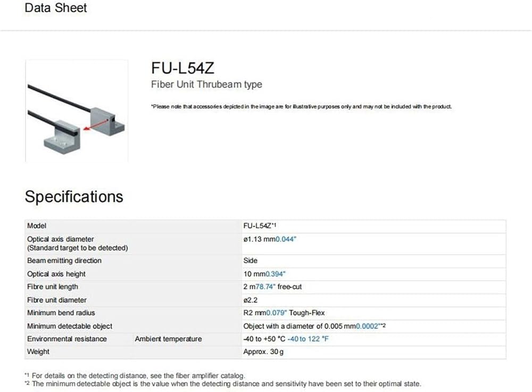The image size is (532, 392).
Task: Click the 'Beam emitting direction' row label
Action: 64,261
